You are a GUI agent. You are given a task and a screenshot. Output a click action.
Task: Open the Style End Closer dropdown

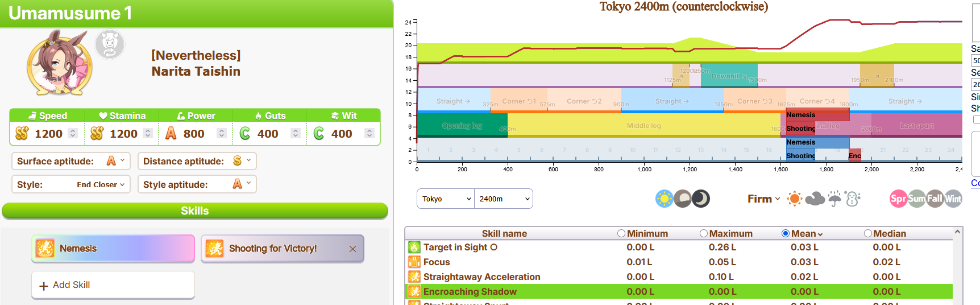[x=71, y=184]
